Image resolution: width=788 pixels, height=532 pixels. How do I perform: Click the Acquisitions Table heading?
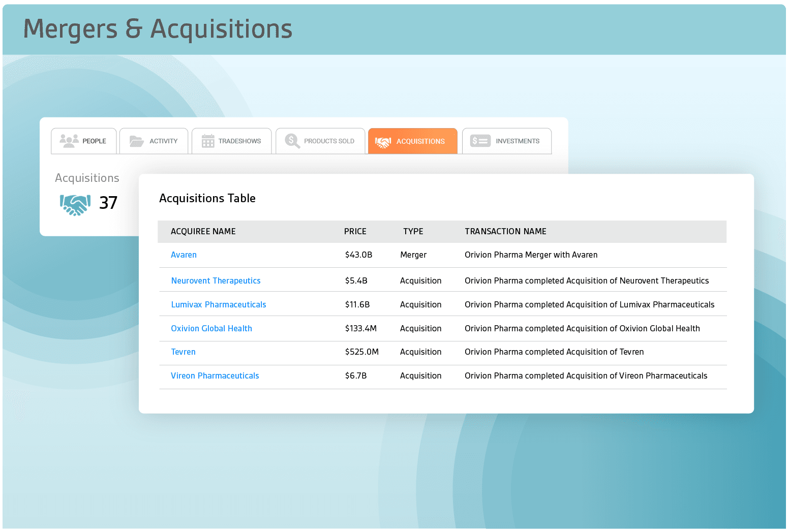tap(207, 199)
